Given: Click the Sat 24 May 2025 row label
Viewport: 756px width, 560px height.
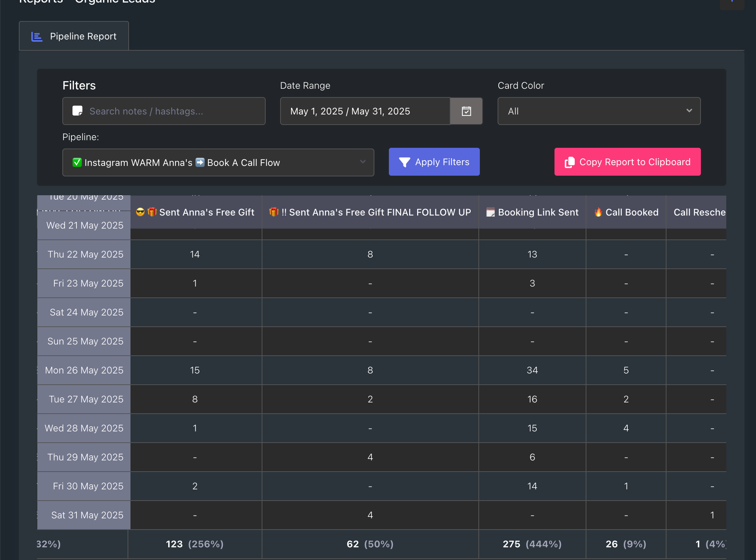Looking at the screenshot, I should 87,312.
